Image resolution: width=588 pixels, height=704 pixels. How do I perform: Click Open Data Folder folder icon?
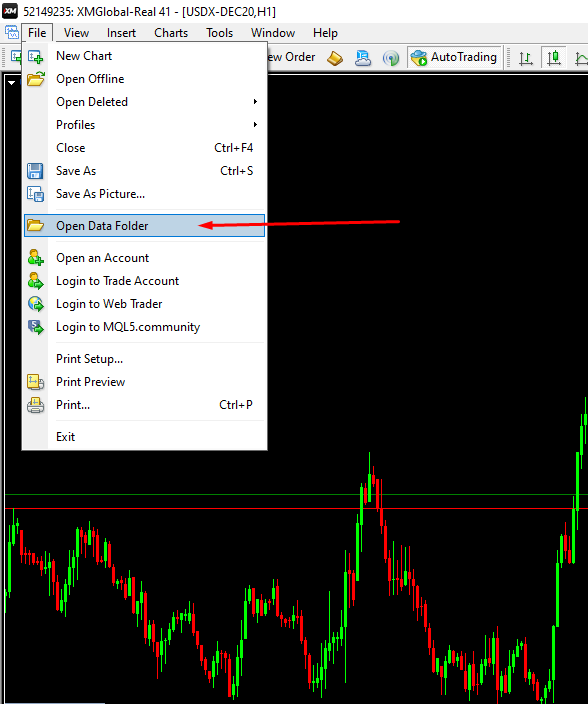pos(35,225)
